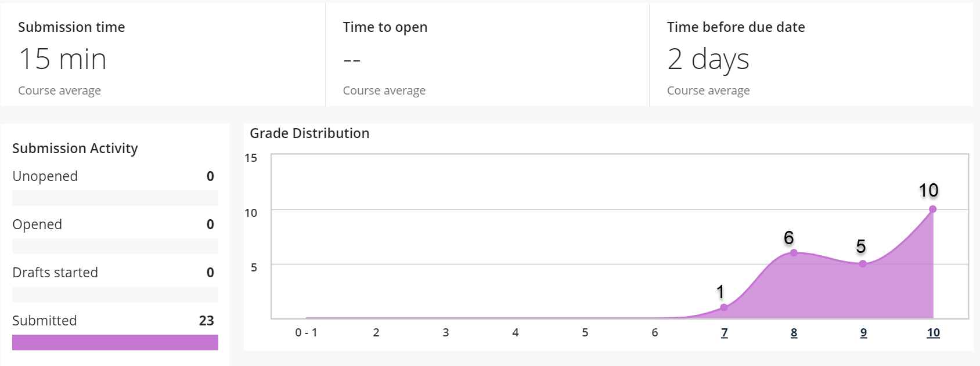980x366 pixels.
Task: Click the data point labeled 6
Action: [794, 253]
